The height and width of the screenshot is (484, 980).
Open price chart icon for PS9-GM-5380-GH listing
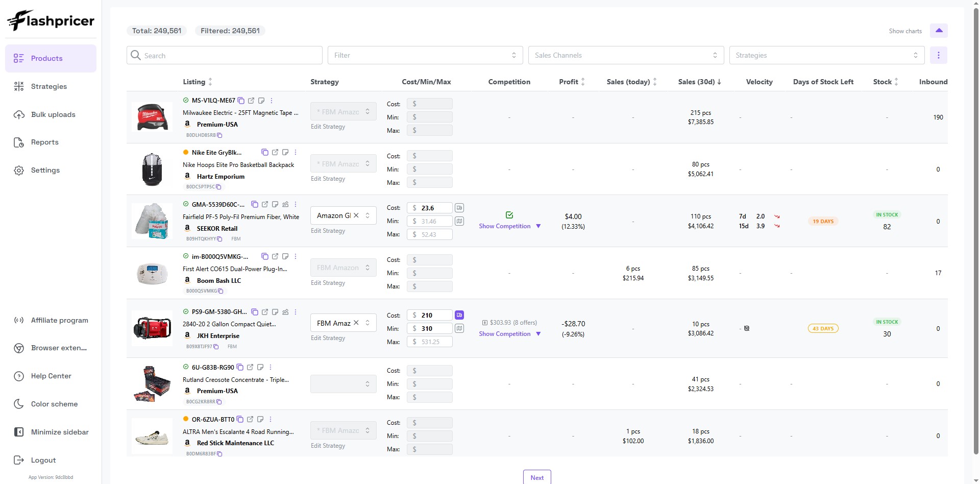(x=285, y=312)
